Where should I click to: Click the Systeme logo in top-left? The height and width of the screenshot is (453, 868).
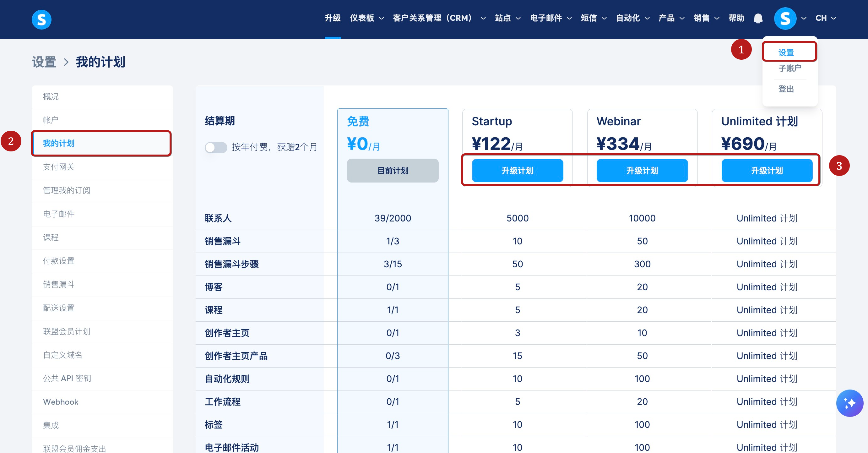point(41,19)
